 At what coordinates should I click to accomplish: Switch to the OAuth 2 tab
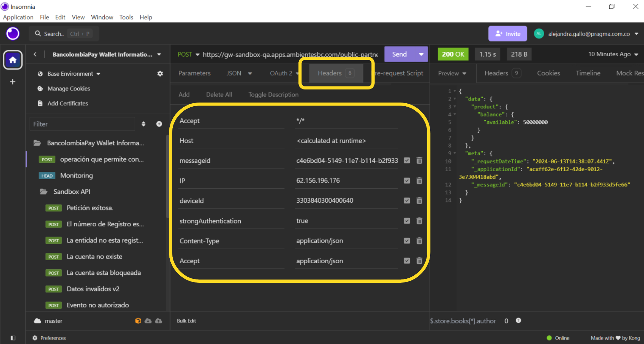point(281,73)
